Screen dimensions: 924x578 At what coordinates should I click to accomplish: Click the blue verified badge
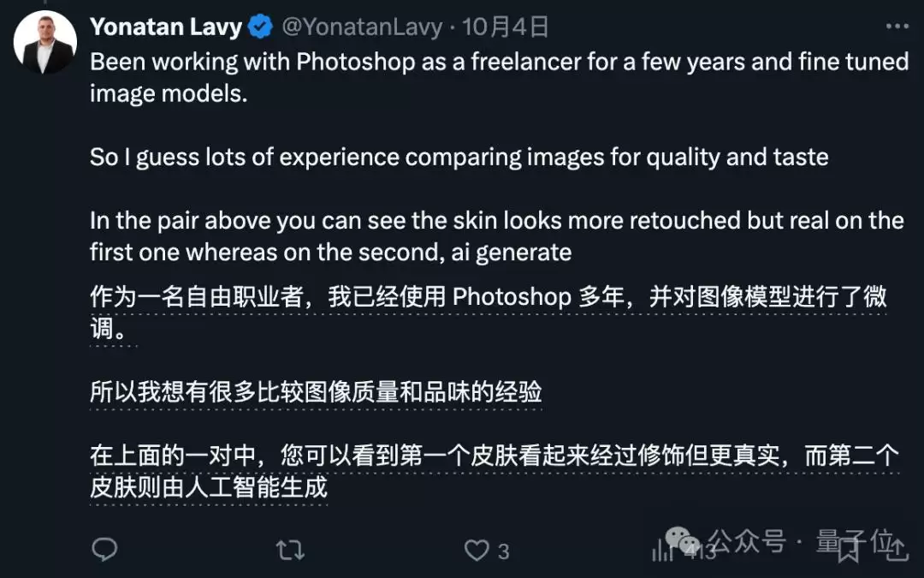(x=260, y=27)
